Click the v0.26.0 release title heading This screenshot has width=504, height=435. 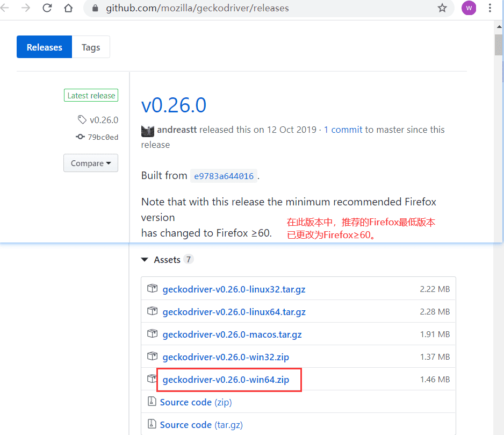[x=174, y=105]
